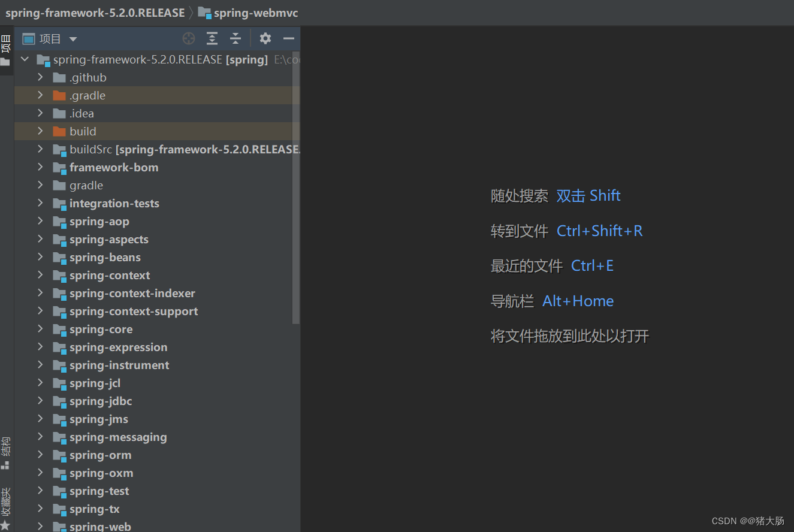Select spring-context-support in the tree
The width and height of the screenshot is (794, 532).
click(157, 311)
